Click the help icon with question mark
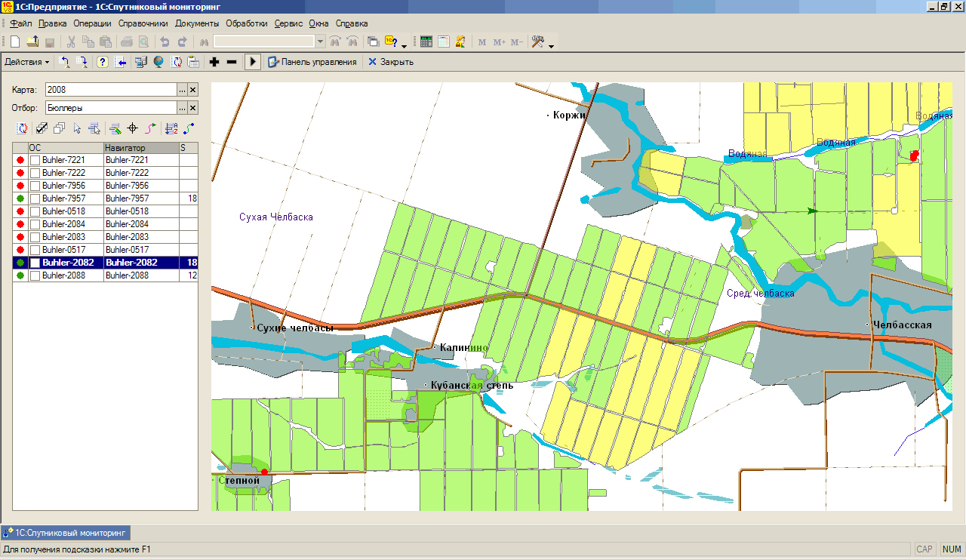 [x=392, y=42]
